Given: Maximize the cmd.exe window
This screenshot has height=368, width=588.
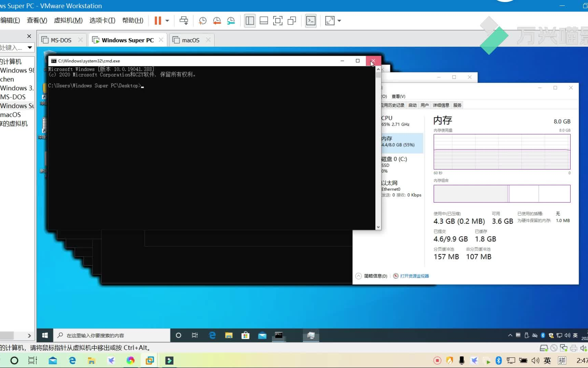Looking at the screenshot, I should pos(358,61).
